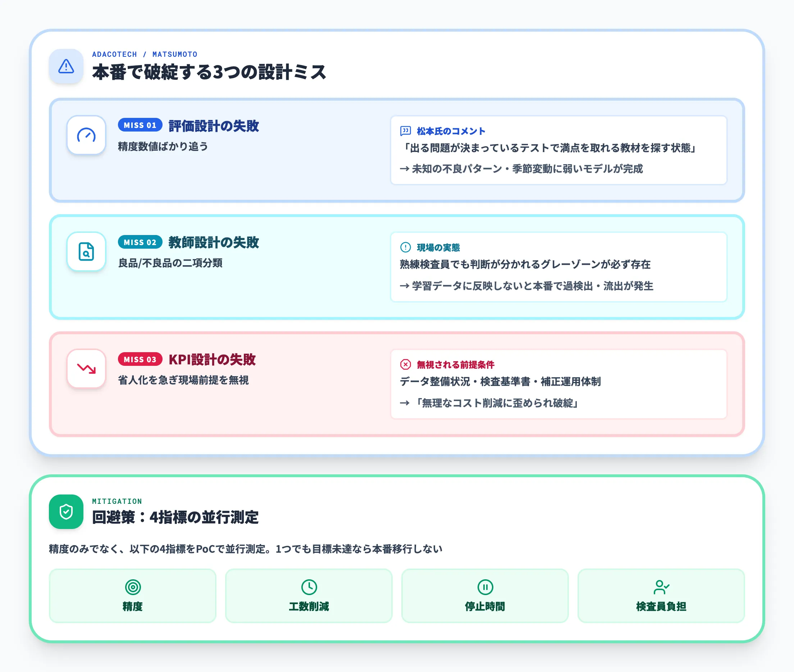794x672 pixels.
Task: Click the exclamation circle icon beside 現場の実態
Action: [405, 248]
